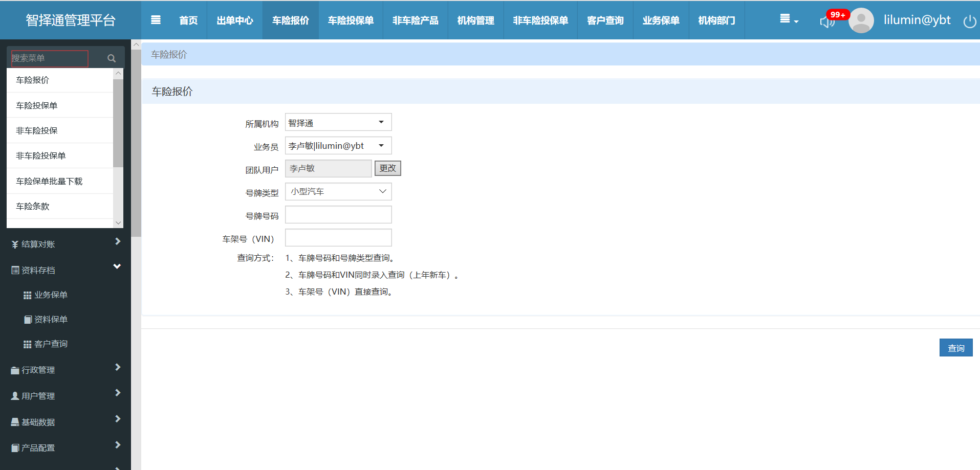
Task: Select 车险条款 in the search results list
Action: click(x=60, y=206)
